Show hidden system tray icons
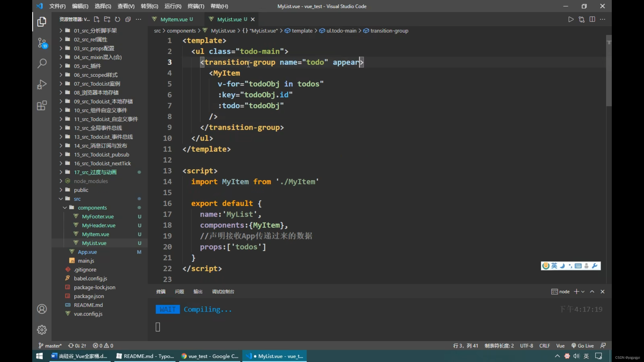The width and height of the screenshot is (644, 362). click(x=557, y=356)
